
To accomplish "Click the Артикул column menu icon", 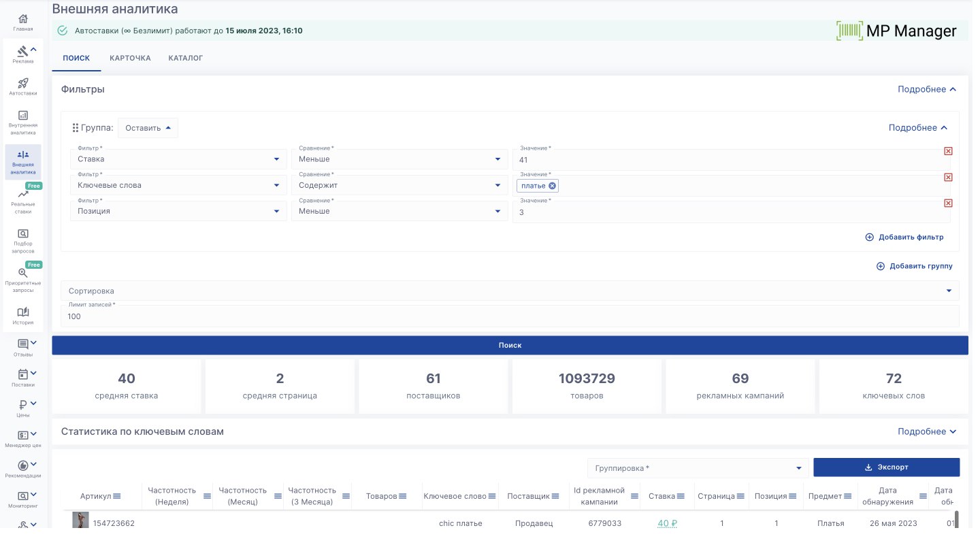I will [116, 496].
